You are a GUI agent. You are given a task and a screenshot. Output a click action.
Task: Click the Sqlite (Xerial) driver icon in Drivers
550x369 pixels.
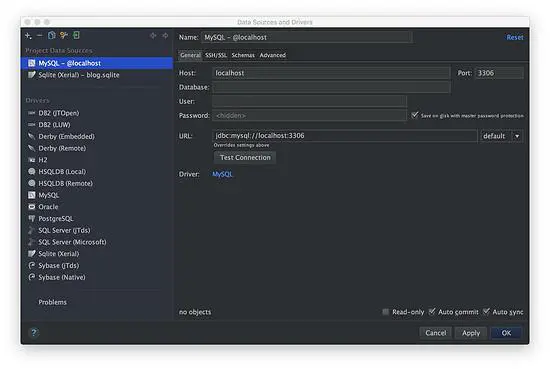(32, 254)
